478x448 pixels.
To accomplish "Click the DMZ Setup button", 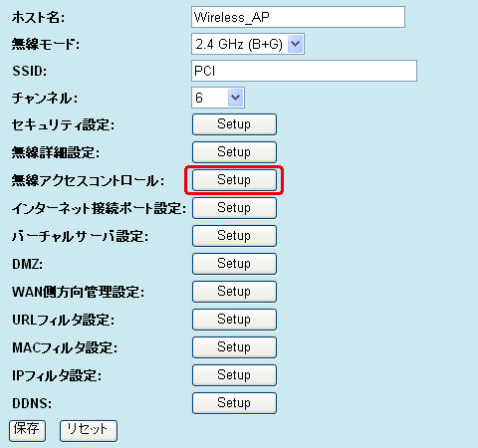I will [x=234, y=264].
